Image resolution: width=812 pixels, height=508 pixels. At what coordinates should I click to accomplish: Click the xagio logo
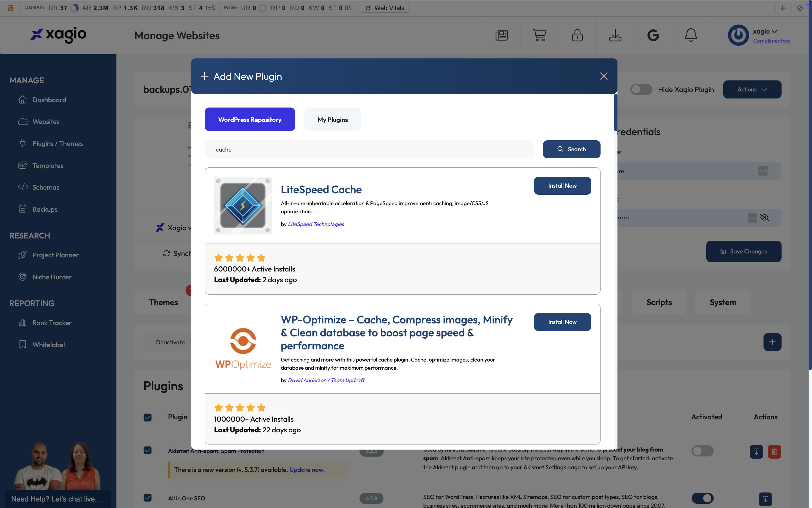point(58,35)
